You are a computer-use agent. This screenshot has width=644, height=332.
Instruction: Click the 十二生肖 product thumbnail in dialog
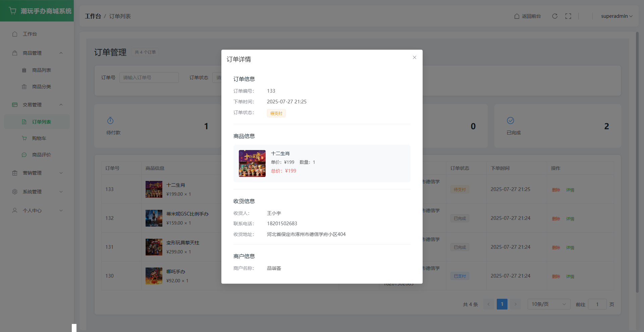[x=252, y=163]
